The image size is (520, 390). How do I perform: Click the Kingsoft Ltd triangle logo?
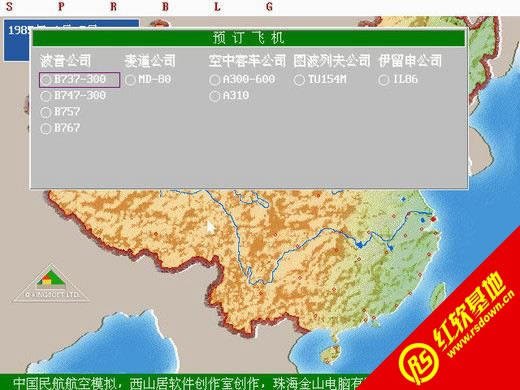[x=51, y=284]
